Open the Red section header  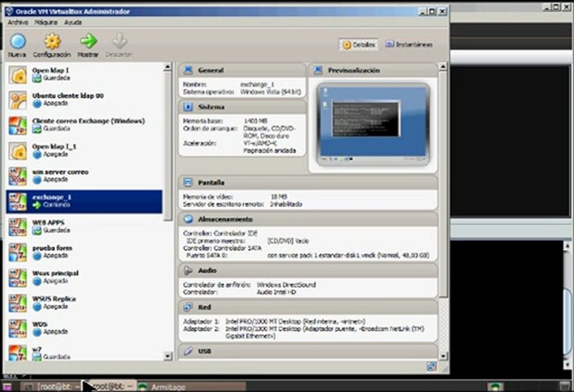click(x=308, y=307)
